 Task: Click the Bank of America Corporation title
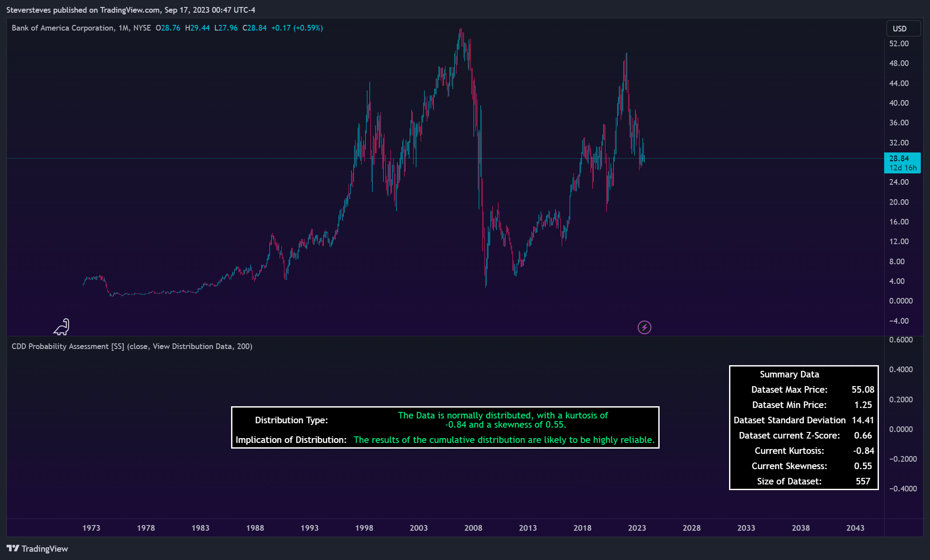pyautogui.click(x=62, y=28)
